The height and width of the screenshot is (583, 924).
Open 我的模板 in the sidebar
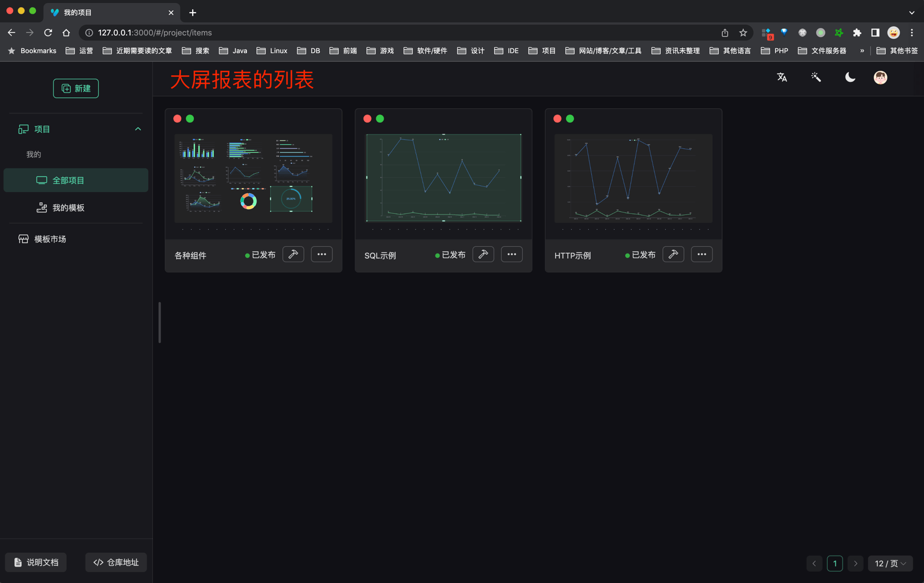[x=68, y=208]
